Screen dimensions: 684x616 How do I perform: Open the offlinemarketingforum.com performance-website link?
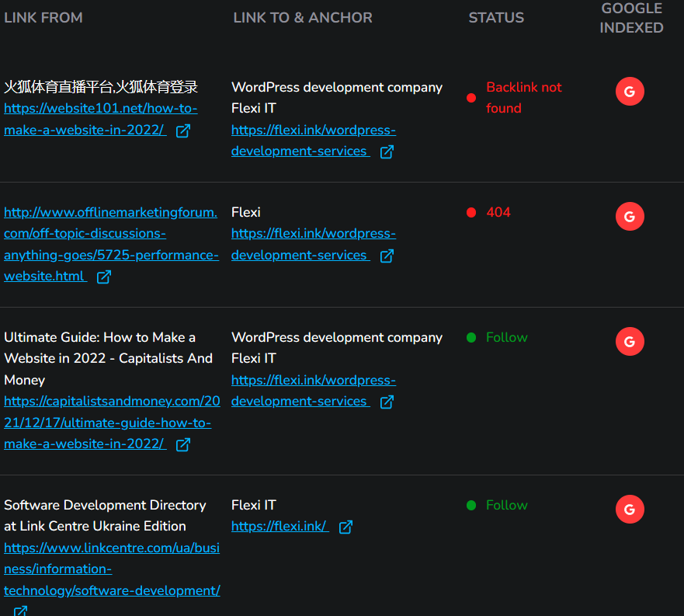(x=111, y=244)
